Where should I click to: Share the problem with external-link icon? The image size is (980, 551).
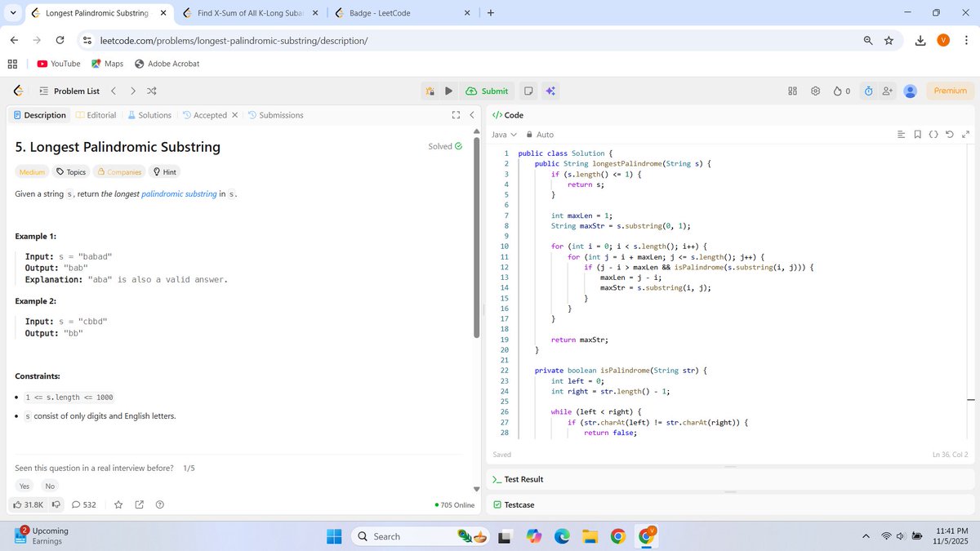pyautogui.click(x=139, y=504)
